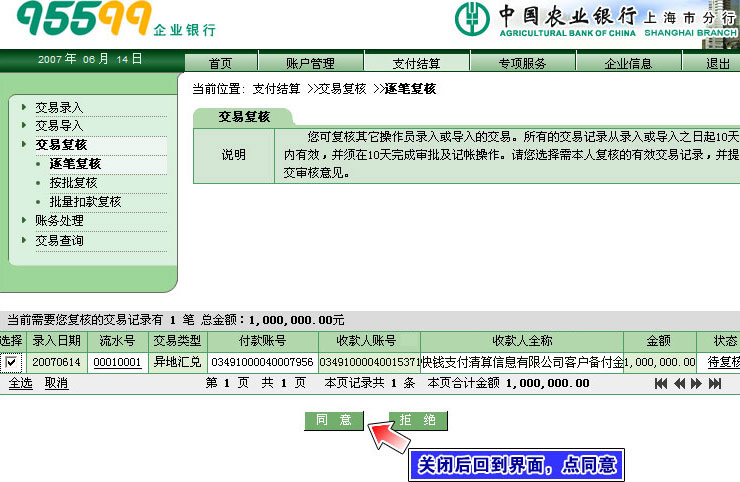Select 批量扣款复核 submenu item
This screenshot has height=482, width=740.
coord(85,202)
